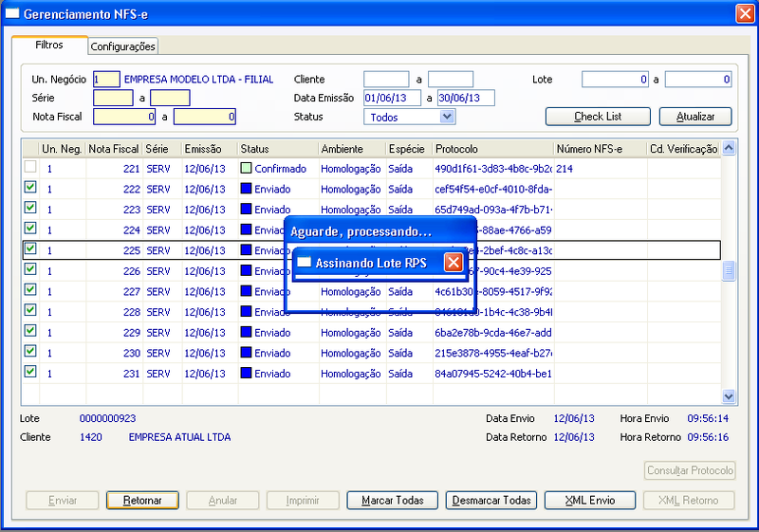Screen dimensions: 759x532
Task: Open the Configurações tab
Action: (123, 46)
